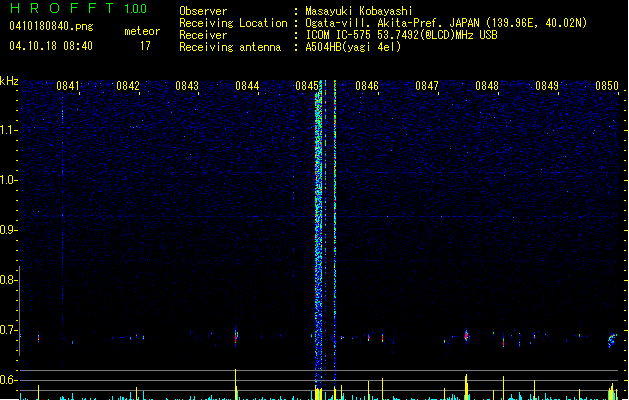The height and width of the screenshot is (400, 629).
Task: Click the 0843 time marker
Action: coord(187,86)
